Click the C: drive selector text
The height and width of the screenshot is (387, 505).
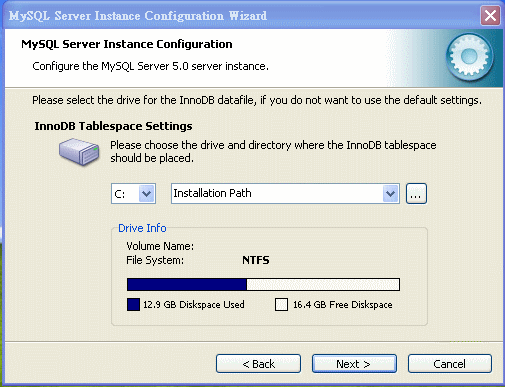pos(120,194)
